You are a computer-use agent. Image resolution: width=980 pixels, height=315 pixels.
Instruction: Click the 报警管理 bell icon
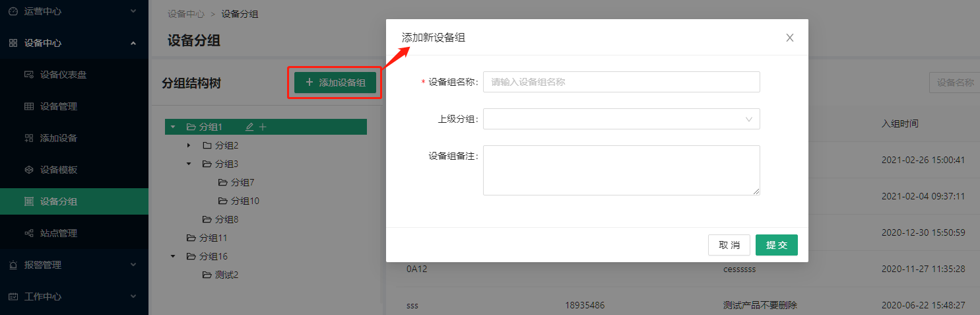[13, 265]
